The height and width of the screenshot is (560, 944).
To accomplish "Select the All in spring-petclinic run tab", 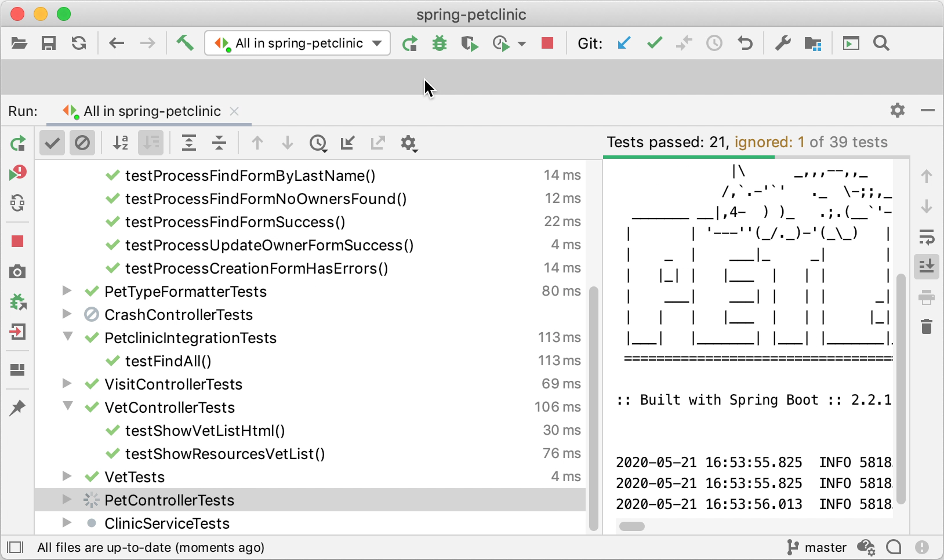I will pos(151,111).
